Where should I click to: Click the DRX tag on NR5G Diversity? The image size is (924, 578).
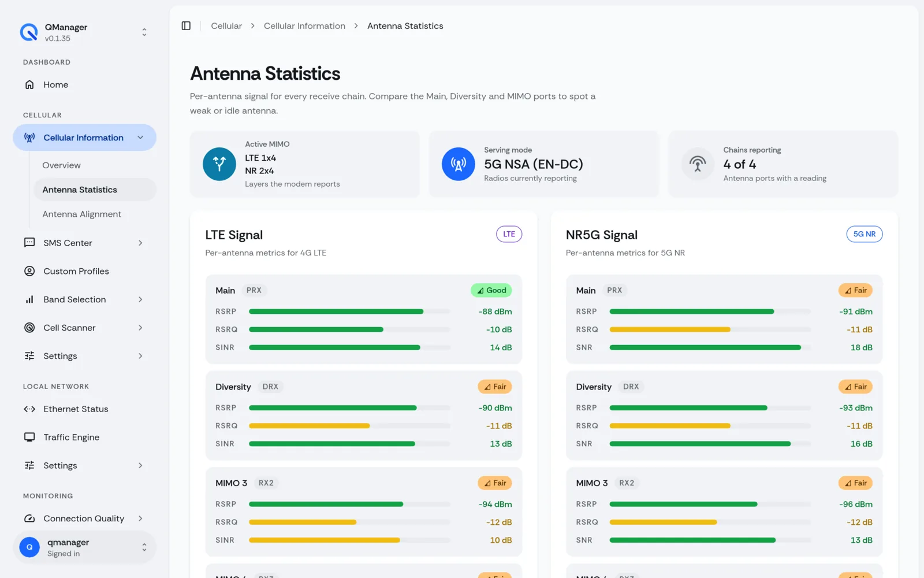click(x=631, y=387)
